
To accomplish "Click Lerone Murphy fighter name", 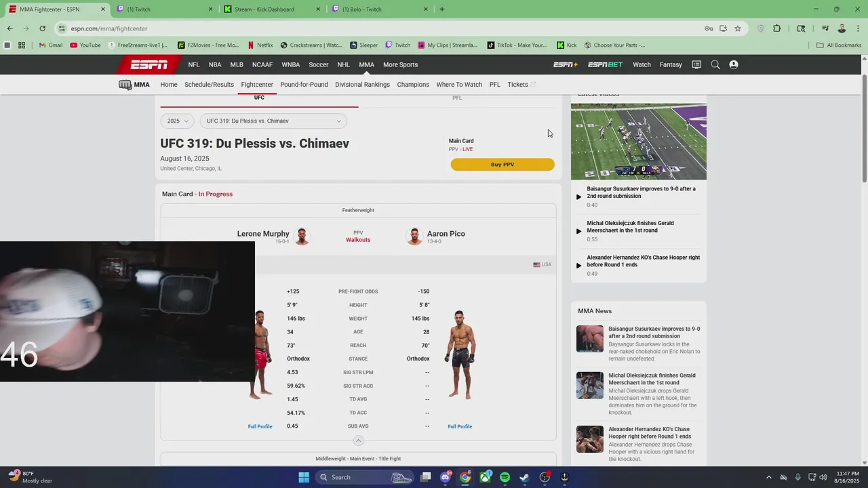I will pos(263,234).
